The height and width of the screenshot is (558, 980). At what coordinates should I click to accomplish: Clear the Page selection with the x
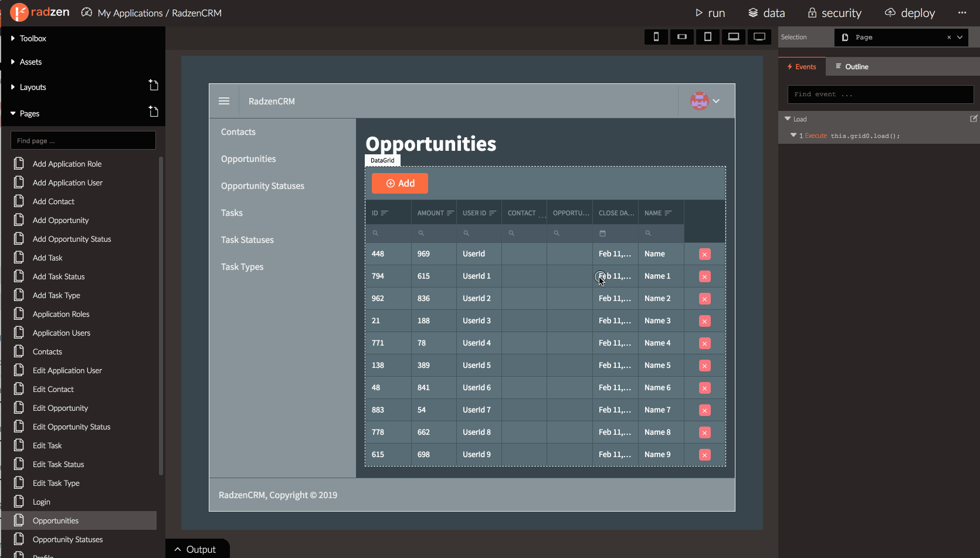pyautogui.click(x=949, y=38)
